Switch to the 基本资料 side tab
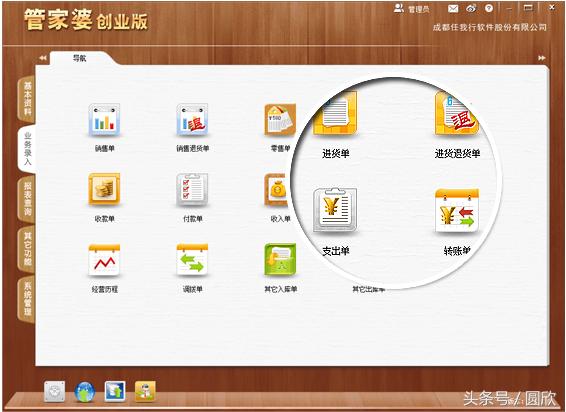 click(27, 98)
